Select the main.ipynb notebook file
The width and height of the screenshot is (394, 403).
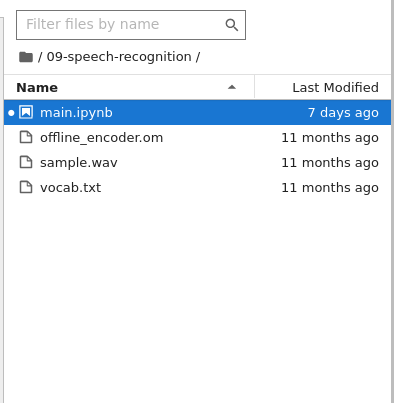(x=197, y=112)
